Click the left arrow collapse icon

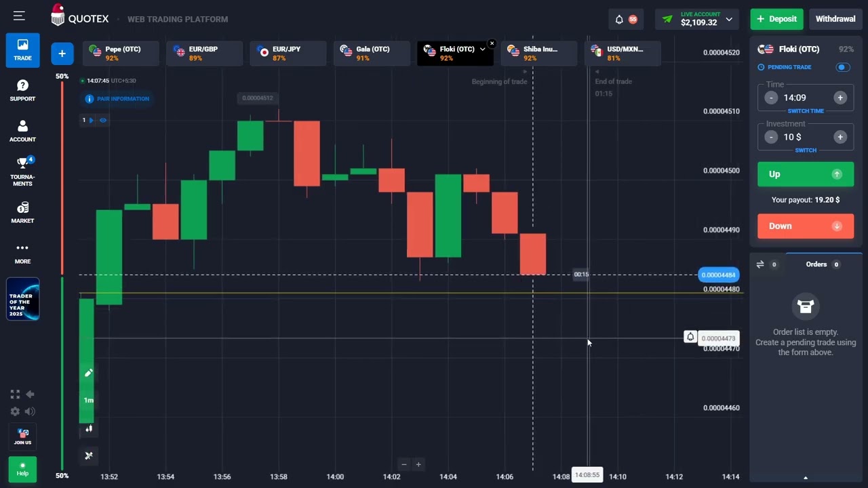coord(30,394)
